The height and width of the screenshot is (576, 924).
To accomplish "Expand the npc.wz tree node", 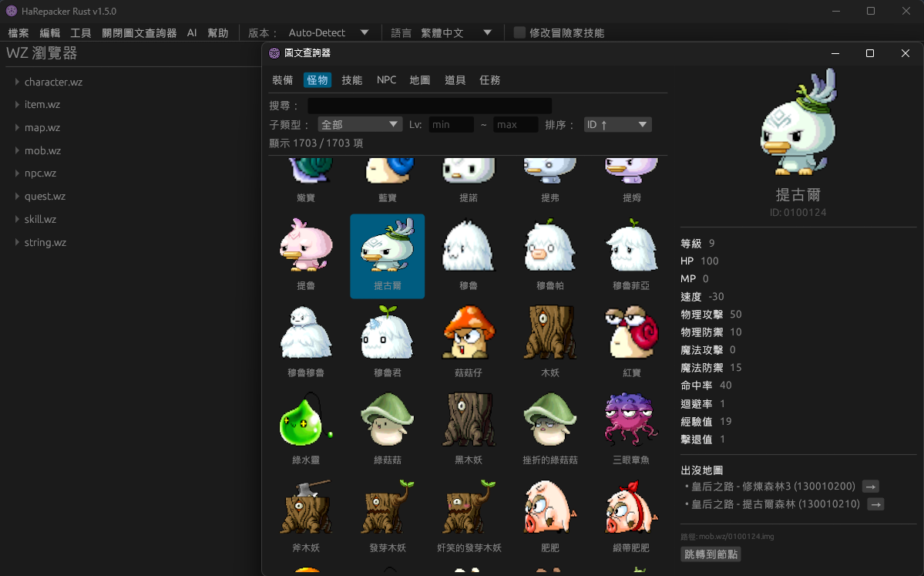I will pos(17,173).
